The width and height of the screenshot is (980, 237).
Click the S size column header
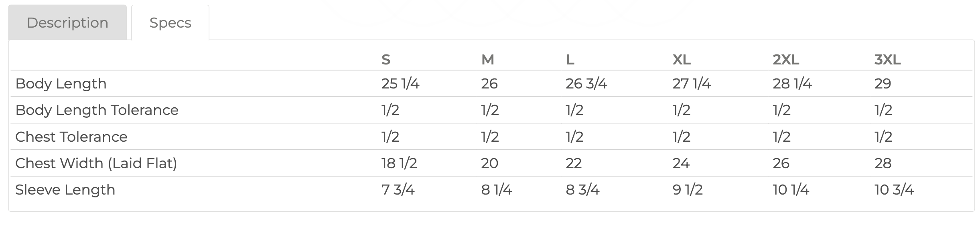(386, 60)
